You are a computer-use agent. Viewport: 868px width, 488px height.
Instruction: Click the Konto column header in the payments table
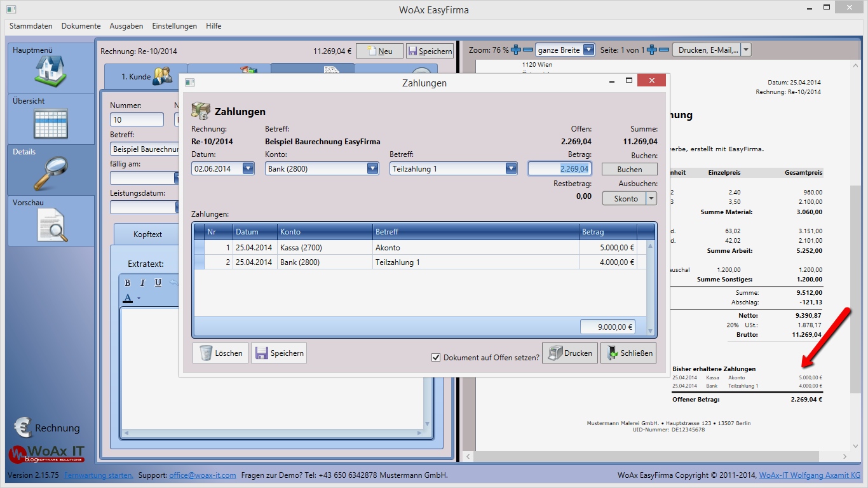(x=325, y=232)
